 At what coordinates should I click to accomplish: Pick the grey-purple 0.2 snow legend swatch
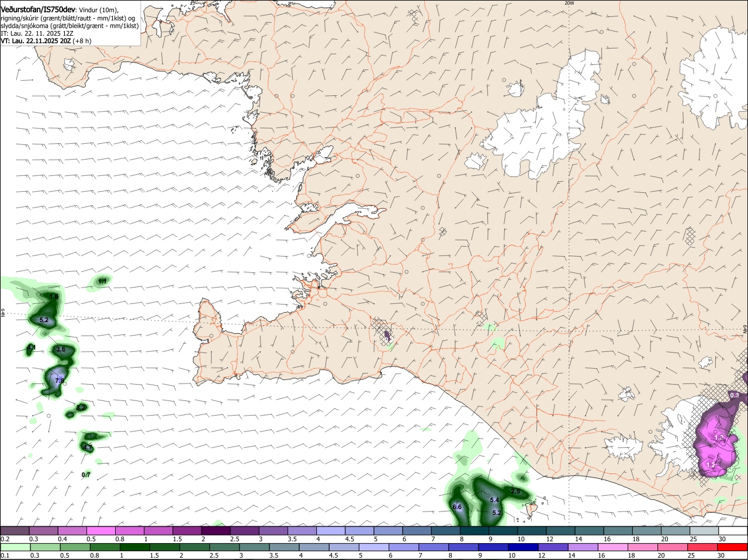(15, 530)
